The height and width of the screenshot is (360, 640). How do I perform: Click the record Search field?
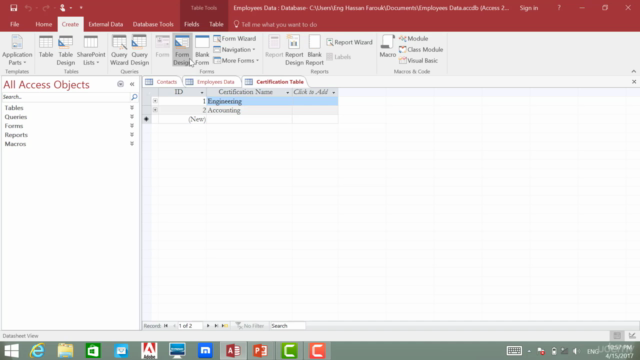[x=287, y=326]
